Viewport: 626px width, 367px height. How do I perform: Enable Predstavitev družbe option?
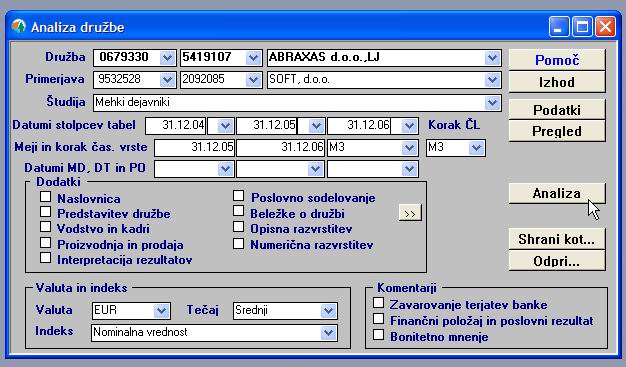[x=46, y=212]
